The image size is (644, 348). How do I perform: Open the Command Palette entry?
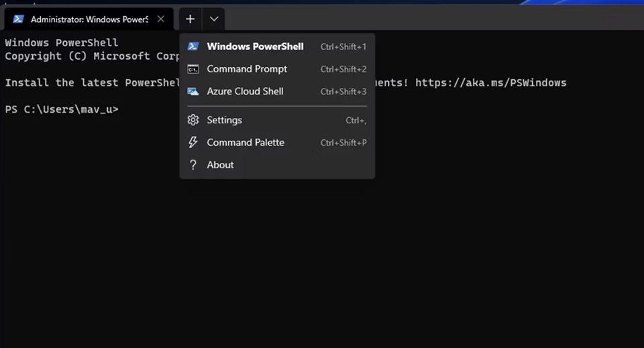coord(277,142)
